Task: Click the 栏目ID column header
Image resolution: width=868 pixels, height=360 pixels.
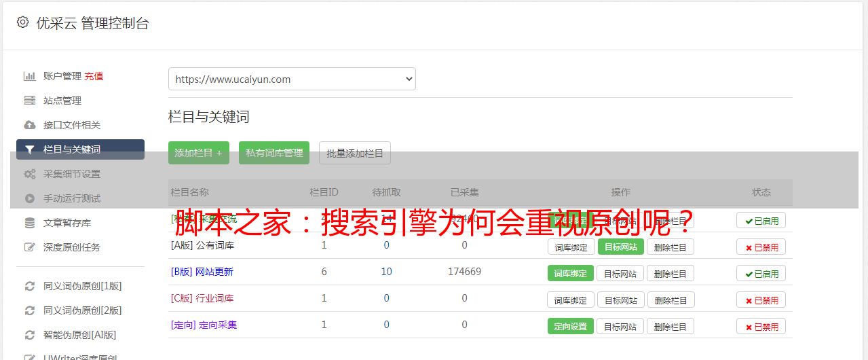Action: [324, 192]
